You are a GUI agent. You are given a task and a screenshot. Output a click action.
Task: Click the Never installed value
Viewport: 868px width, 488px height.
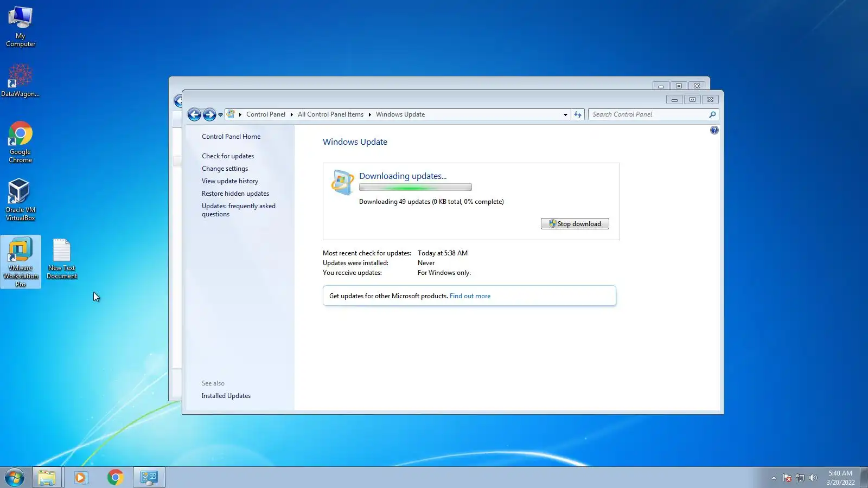(x=426, y=263)
